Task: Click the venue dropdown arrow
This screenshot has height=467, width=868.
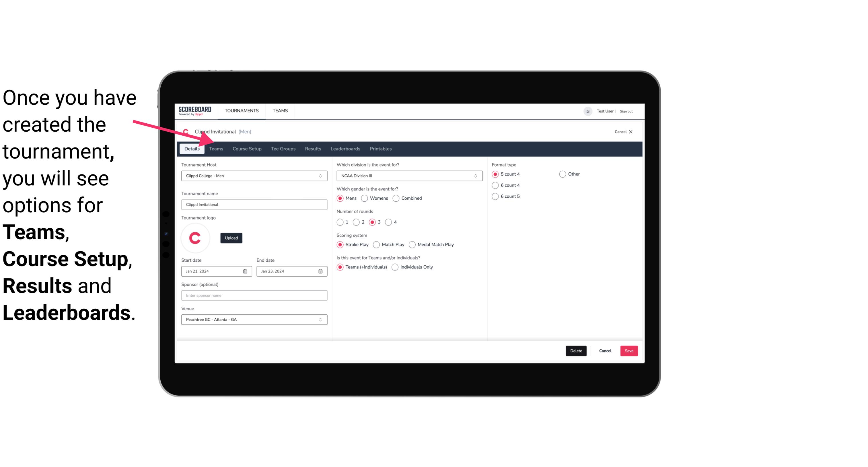Action: pos(321,319)
